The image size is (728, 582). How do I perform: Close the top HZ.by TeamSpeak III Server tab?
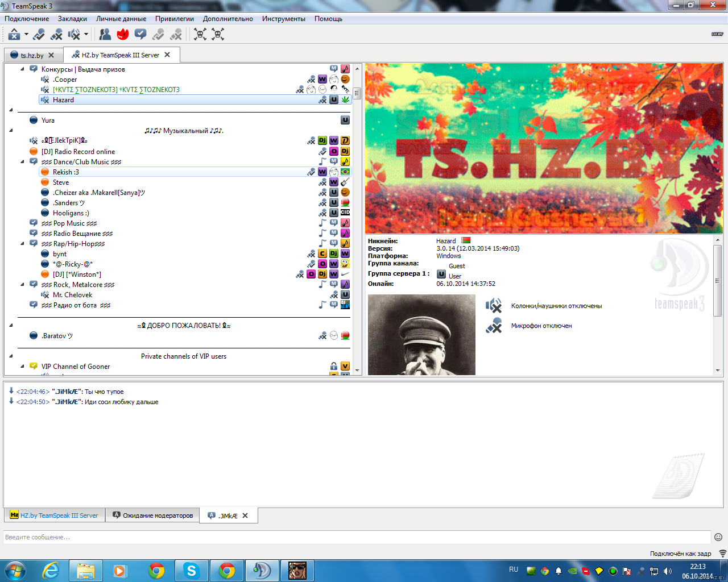coord(167,55)
